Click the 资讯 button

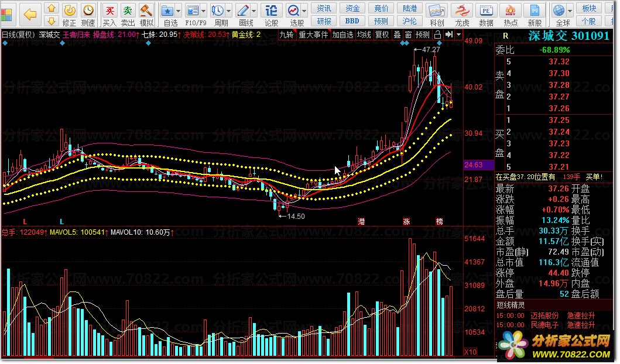pos(324,8)
